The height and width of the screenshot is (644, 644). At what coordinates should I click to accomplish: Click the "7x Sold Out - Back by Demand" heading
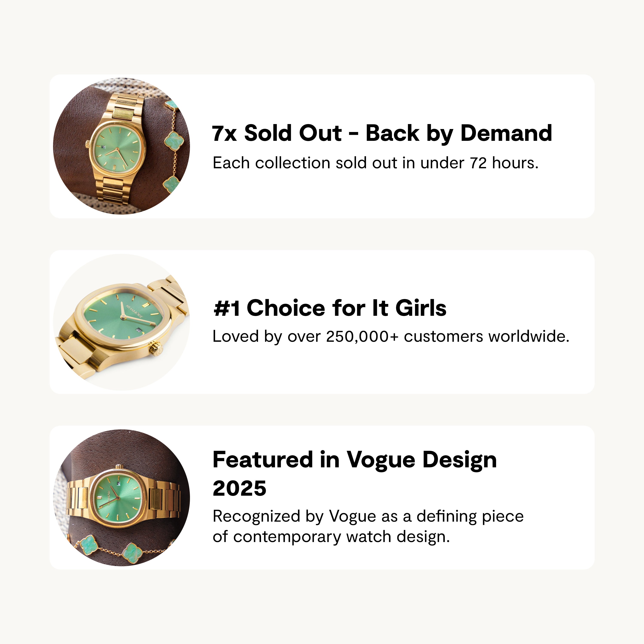pos(382,133)
